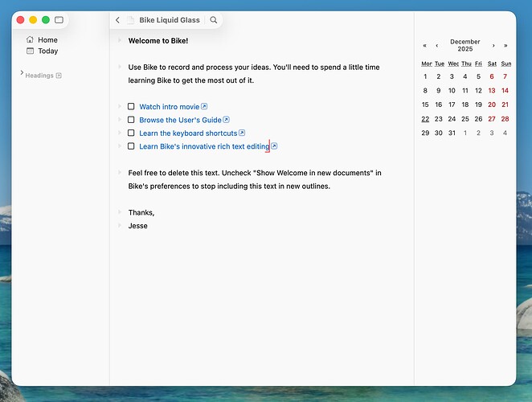Screen dimensions: 532x402
Task: Mark Learn the keyboard shortcuts checkbox
Action: (x=131, y=133)
